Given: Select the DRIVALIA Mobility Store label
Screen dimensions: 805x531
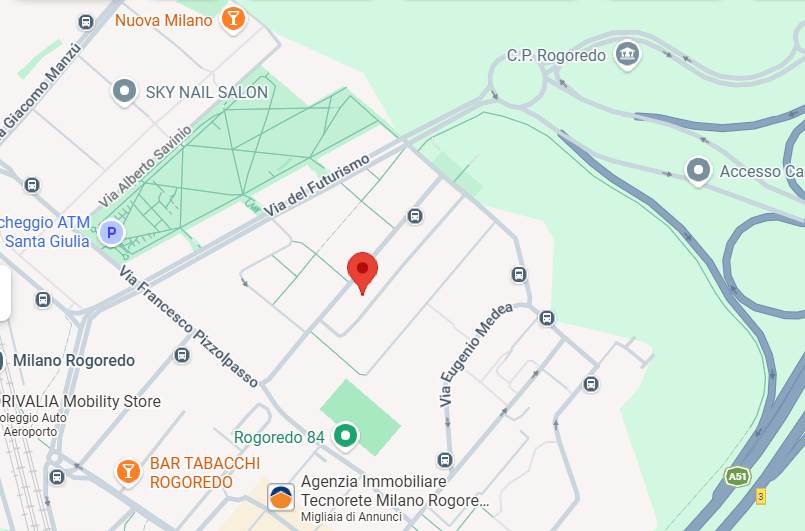Looking at the screenshot, I should (80, 401).
